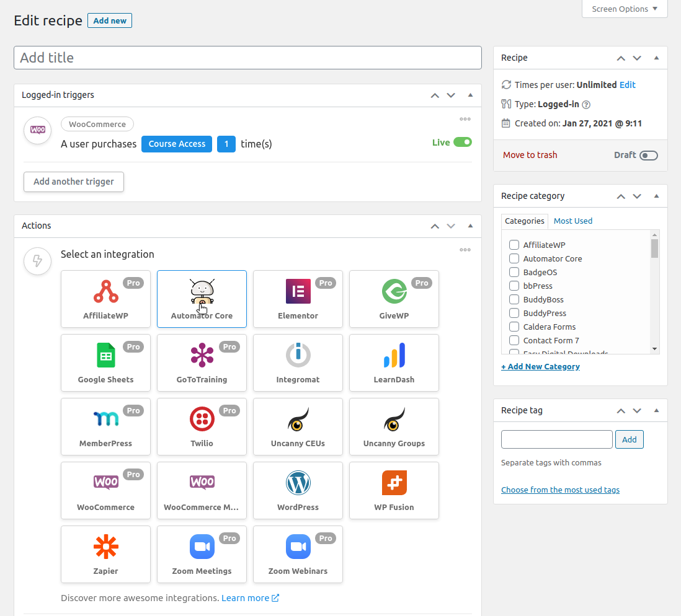Tick the bbPress category checkbox
The width and height of the screenshot is (681, 616).
pyautogui.click(x=514, y=286)
